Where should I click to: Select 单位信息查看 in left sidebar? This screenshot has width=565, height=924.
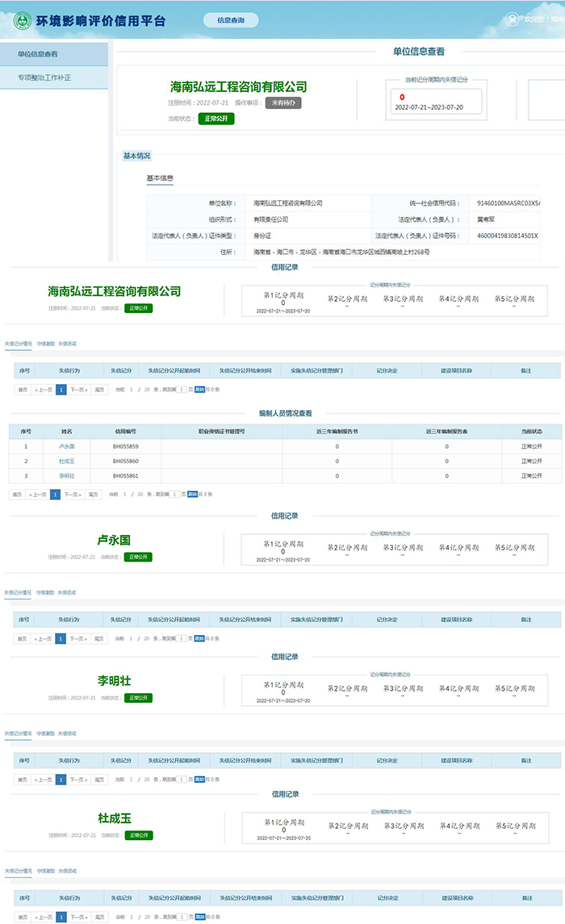point(38,55)
